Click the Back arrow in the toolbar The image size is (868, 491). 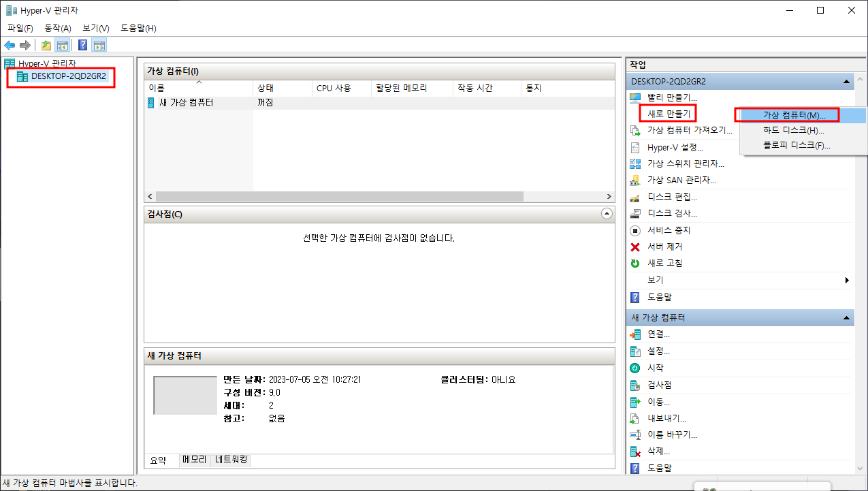pos(9,45)
